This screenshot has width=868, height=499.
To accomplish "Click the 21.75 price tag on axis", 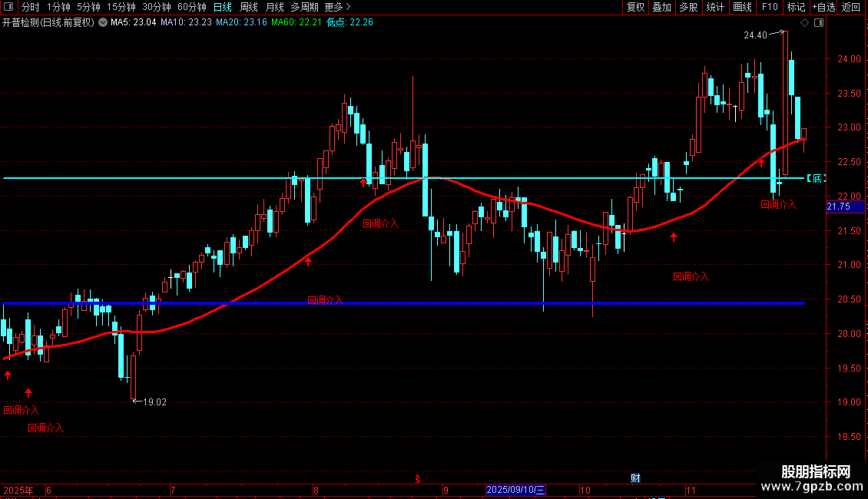I will (x=845, y=207).
